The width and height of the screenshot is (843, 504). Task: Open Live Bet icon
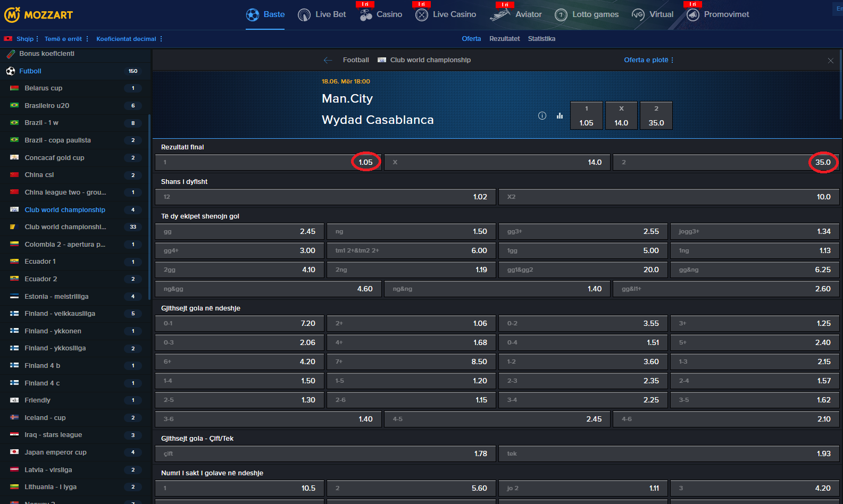click(304, 15)
